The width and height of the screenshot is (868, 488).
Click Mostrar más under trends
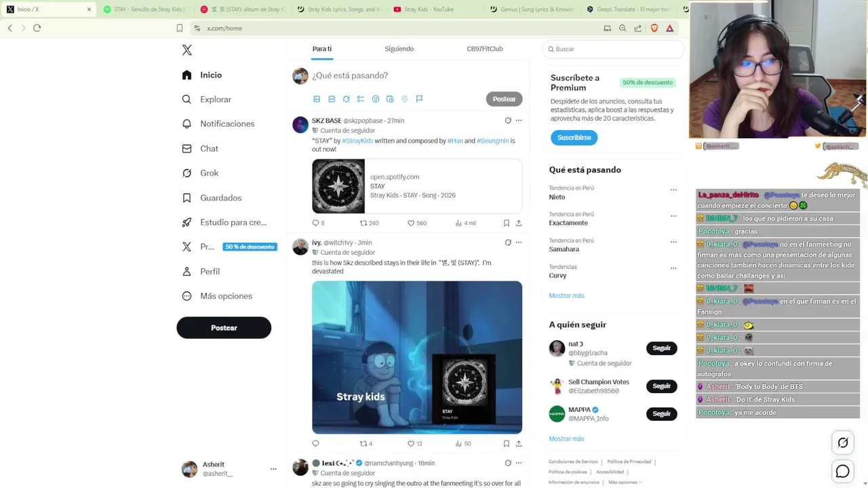pos(566,296)
